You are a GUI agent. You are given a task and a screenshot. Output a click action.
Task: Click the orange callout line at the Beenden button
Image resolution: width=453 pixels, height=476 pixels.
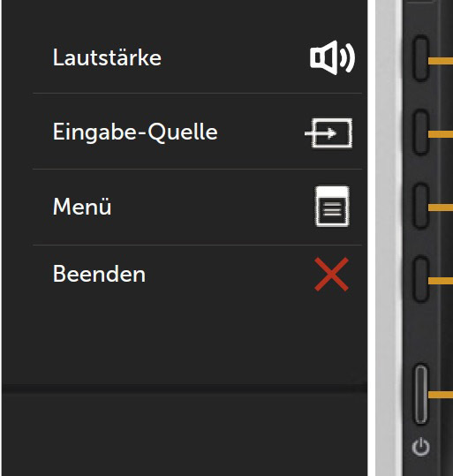point(441,281)
